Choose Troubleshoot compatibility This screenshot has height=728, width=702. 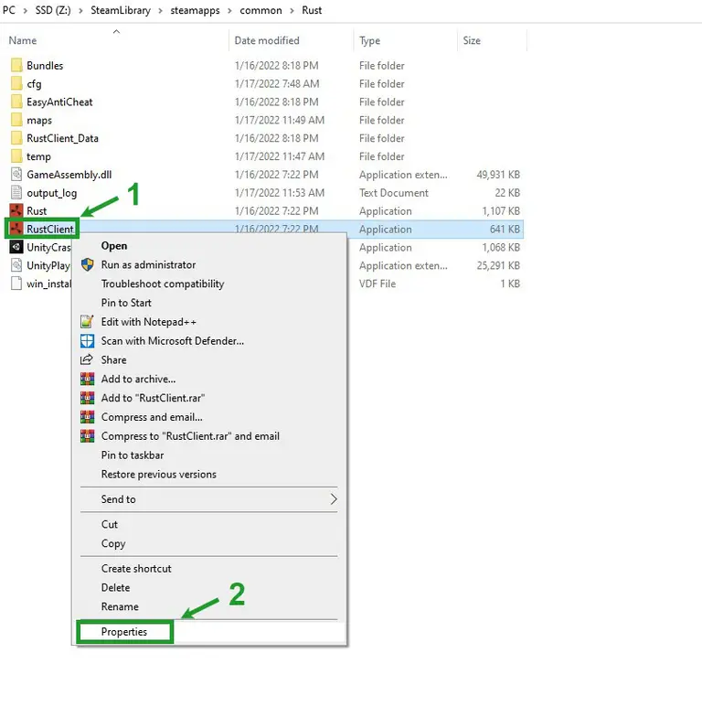[x=163, y=284]
